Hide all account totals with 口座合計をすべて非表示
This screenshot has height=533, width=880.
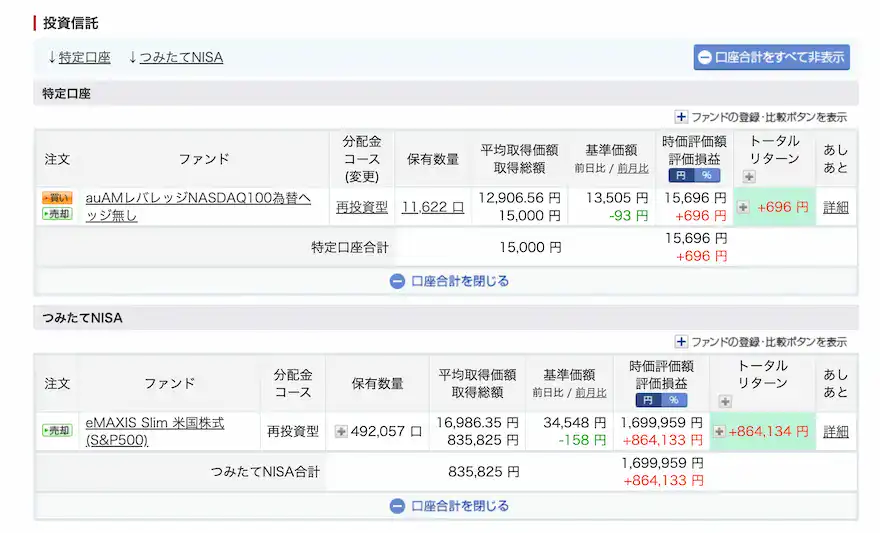tap(771, 57)
